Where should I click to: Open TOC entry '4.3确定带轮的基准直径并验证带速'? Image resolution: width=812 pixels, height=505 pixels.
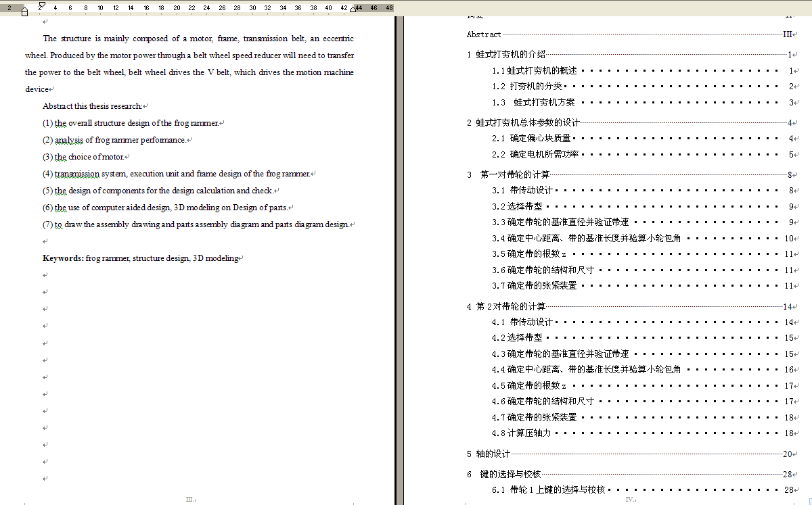tap(644, 354)
